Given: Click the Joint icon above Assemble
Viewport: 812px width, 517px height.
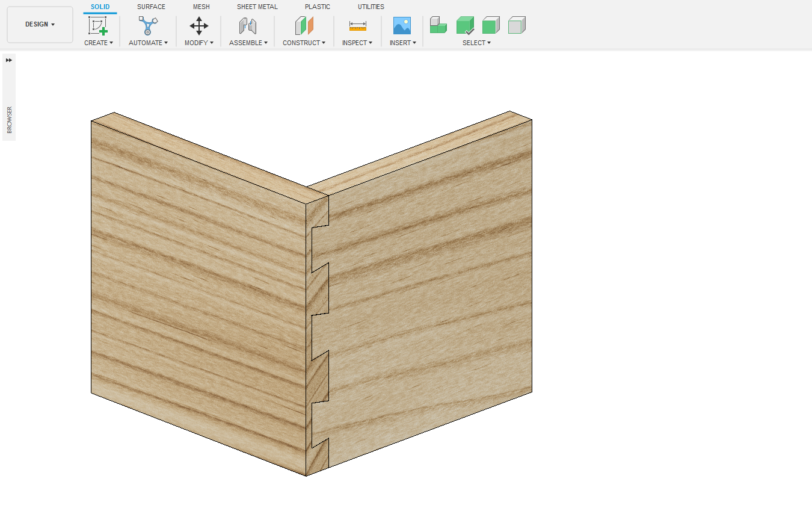Looking at the screenshot, I should click(248, 26).
